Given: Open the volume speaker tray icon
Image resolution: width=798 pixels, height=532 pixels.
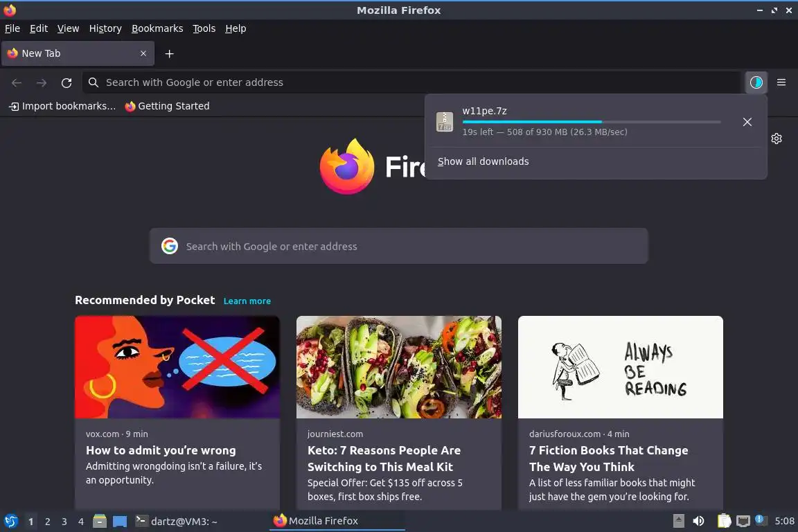Looking at the screenshot, I should click(699, 521).
